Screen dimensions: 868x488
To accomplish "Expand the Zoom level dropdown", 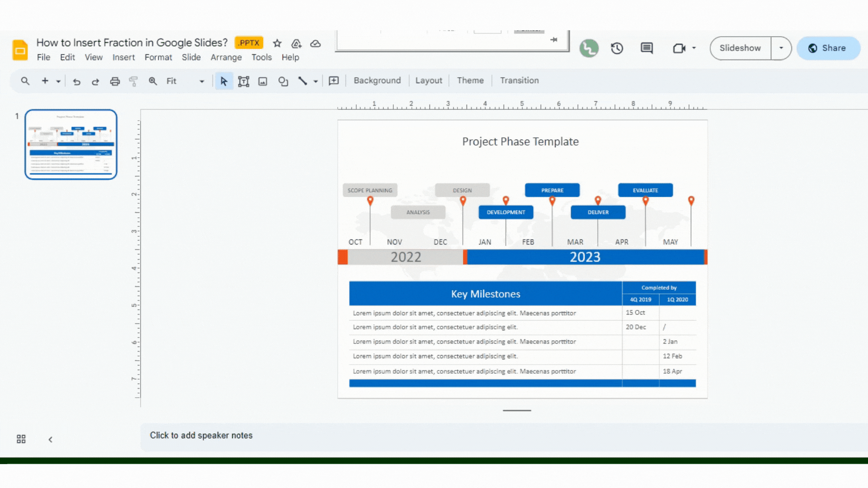I will coord(201,80).
